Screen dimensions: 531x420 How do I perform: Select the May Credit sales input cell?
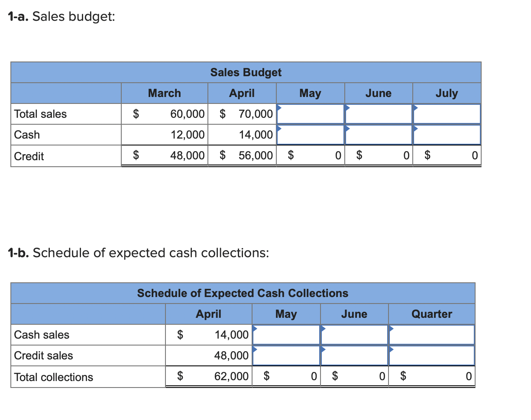pyautogui.click(x=286, y=355)
